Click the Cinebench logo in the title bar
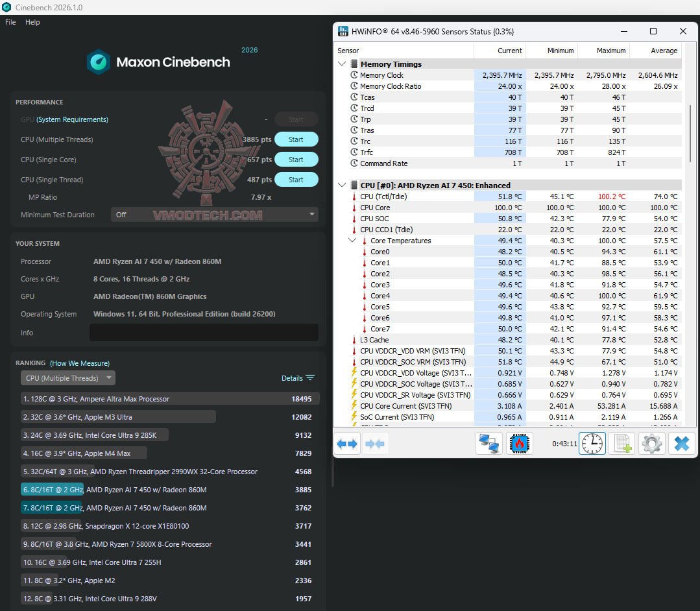Viewport: 700px width, 611px height. [6, 7]
